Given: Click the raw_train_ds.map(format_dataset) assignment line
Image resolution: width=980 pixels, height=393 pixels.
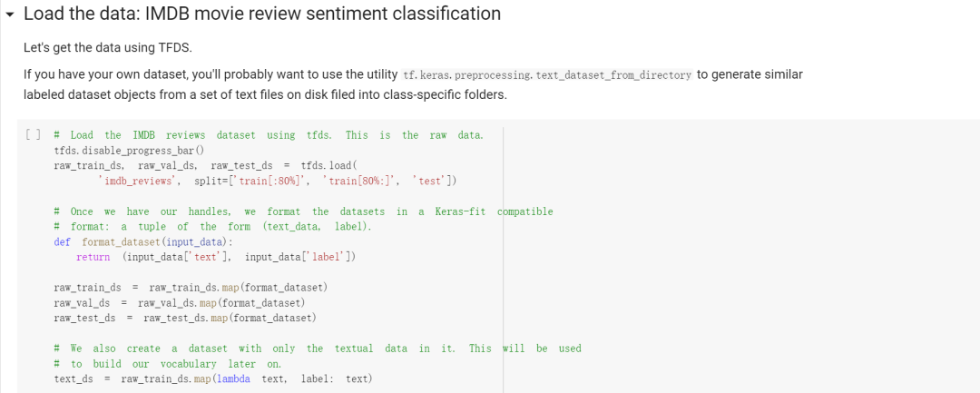Looking at the screenshot, I should [x=191, y=287].
